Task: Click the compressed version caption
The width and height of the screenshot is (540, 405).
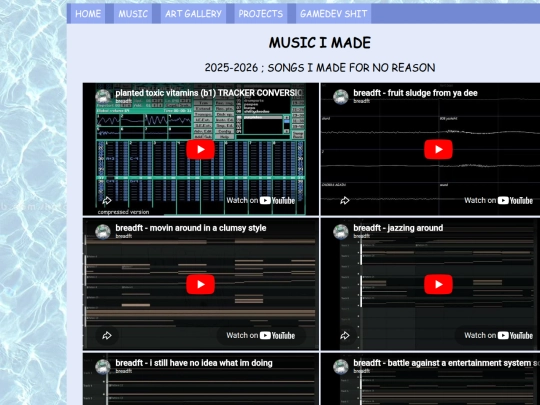Action: tap(123, 212)
